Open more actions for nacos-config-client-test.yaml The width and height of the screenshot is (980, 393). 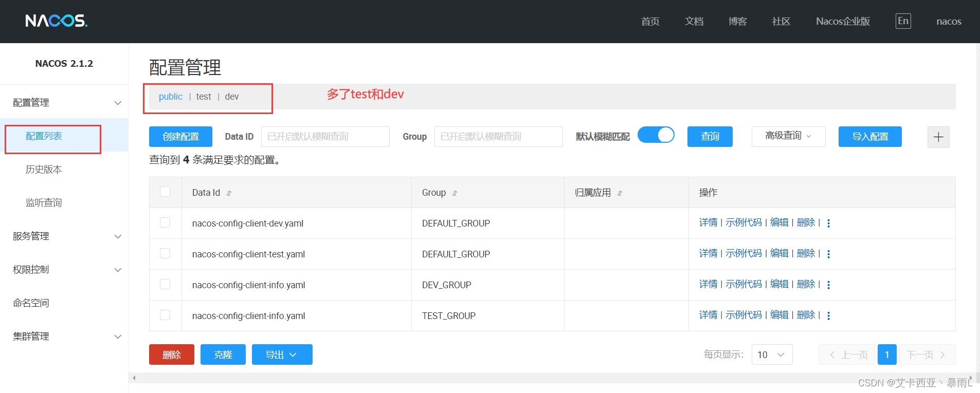pyautogui.click(x=828, y=254)
